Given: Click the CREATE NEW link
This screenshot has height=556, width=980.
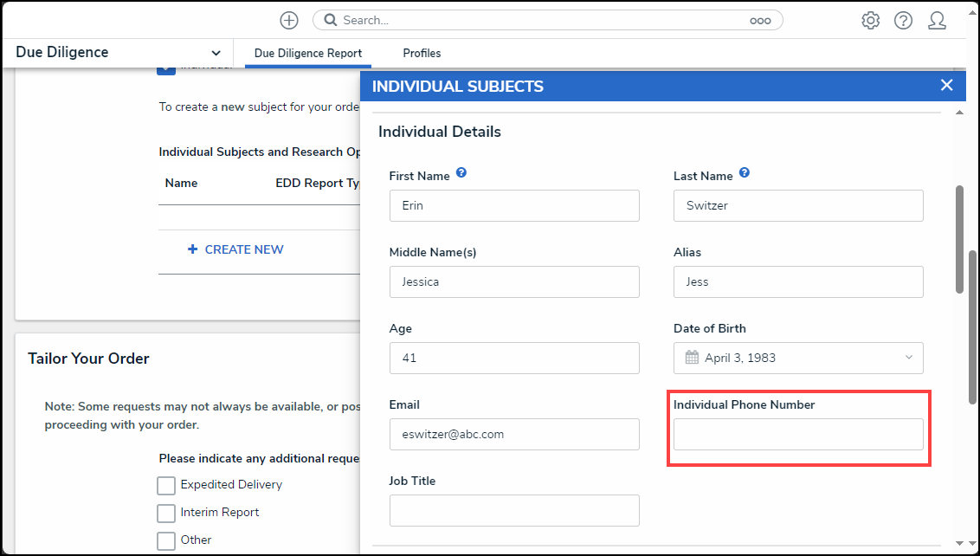Looking at the screenshot, I should 235,249.
